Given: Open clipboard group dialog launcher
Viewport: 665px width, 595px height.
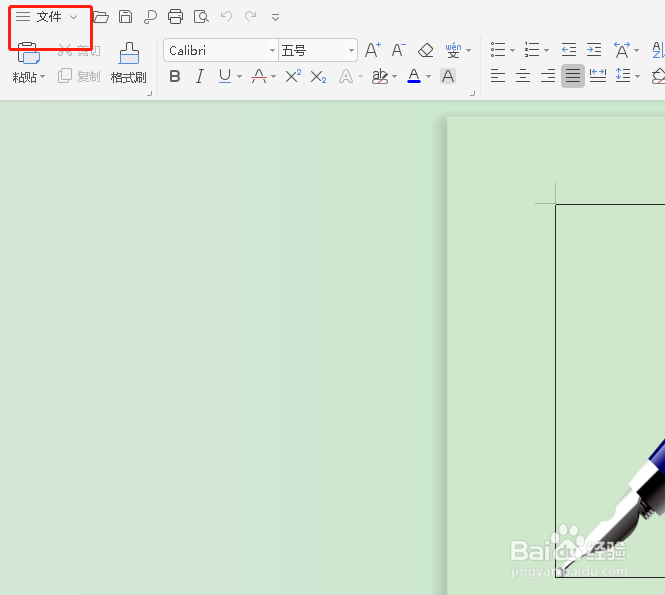Looking at the screenshot, I should point(149,94).
